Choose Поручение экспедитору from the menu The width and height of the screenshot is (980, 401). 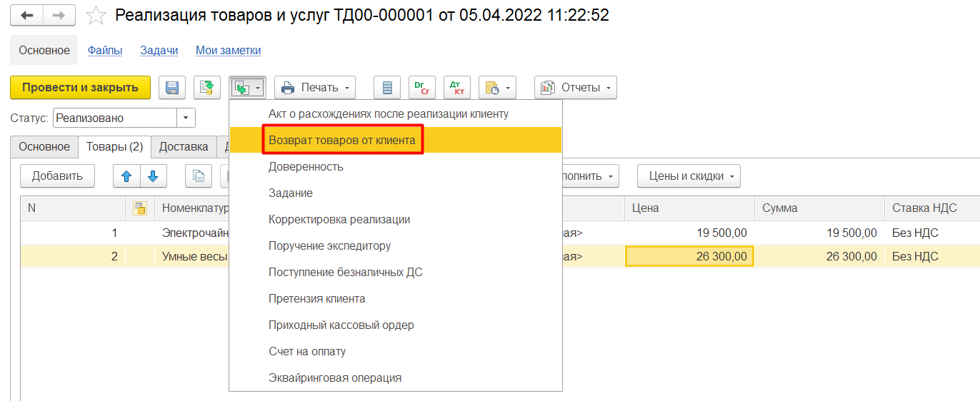tap(396, 245)
